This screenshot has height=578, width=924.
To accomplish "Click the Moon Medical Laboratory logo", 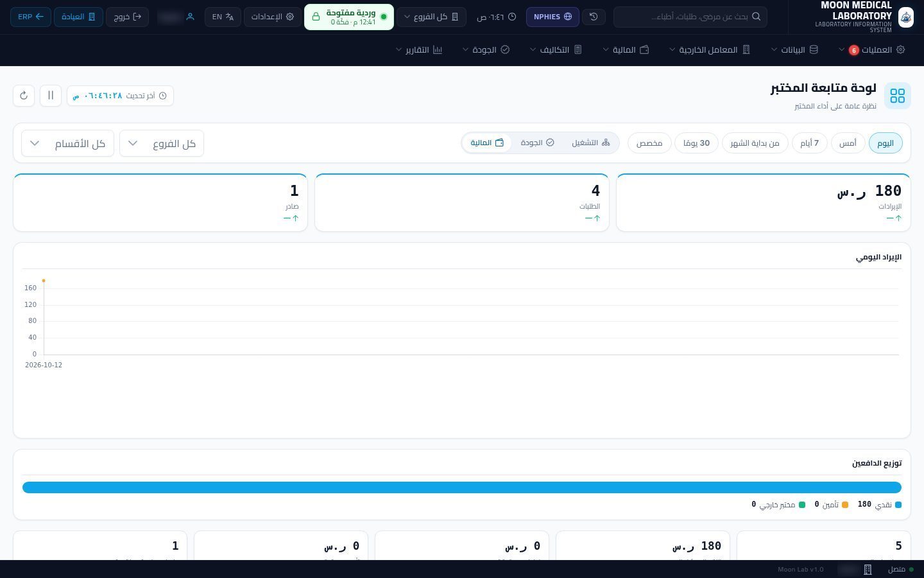I will click(x=905, y=17).
